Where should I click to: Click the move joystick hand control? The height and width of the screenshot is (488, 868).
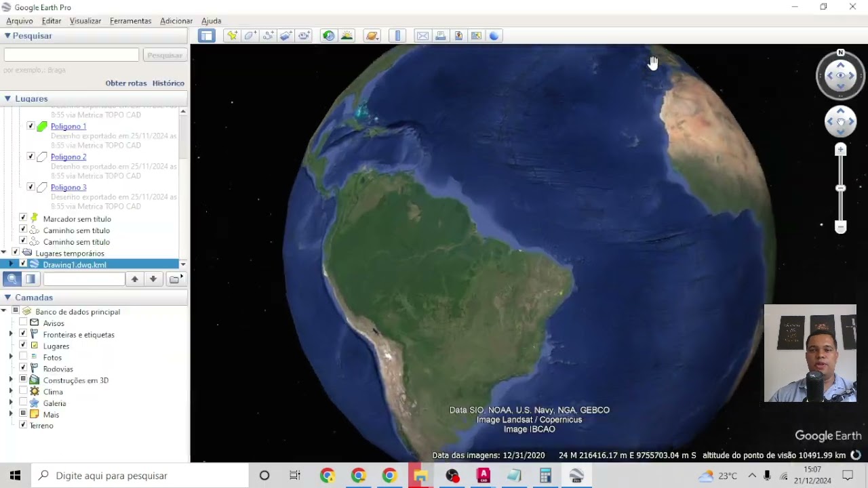[x=841, y=121]
